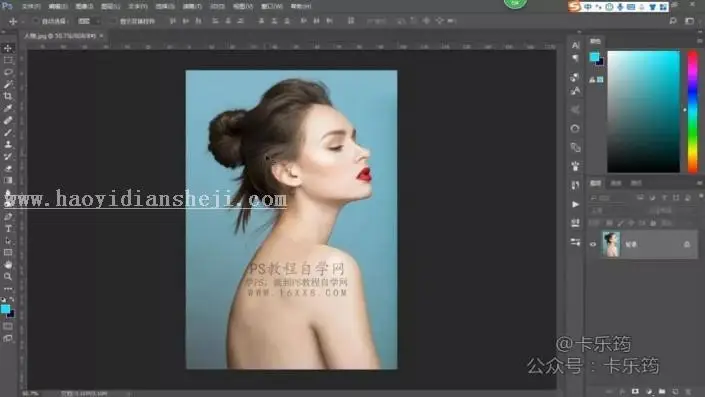Create new adjustment layer icon

coord(649,392)
